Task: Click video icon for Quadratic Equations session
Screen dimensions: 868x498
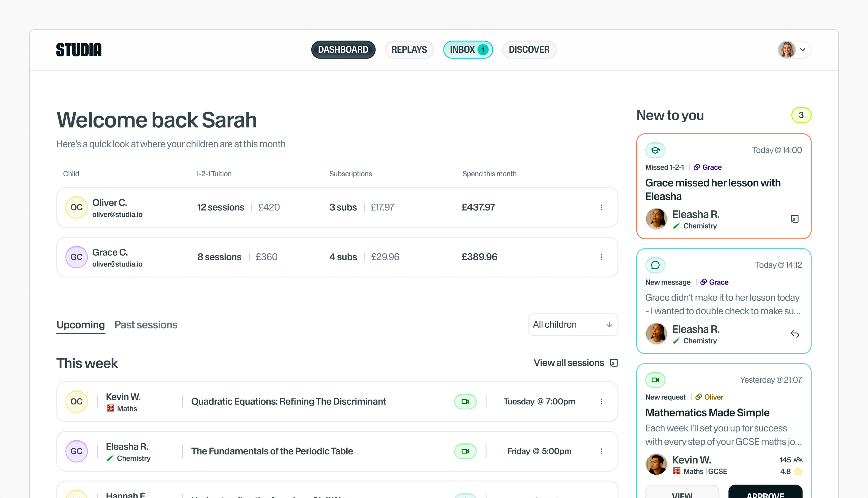Action: tap(465, 401)
